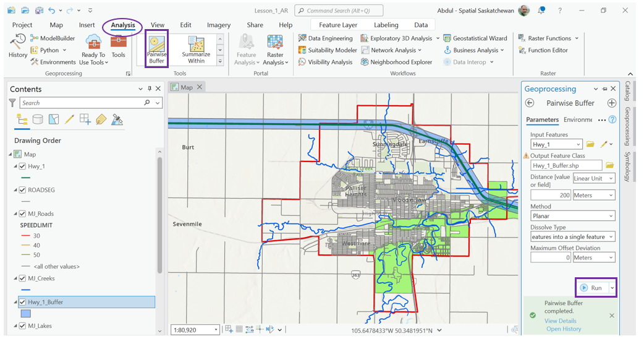Hide the ROADSEG layer
The height and width of the screenshot is (341, 644).
click(x=22, y=190)
